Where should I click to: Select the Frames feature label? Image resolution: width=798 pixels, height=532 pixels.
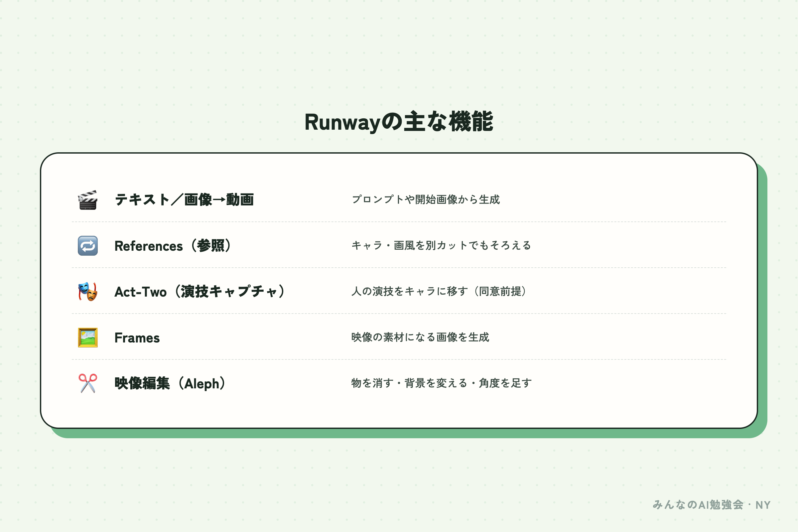pyautogui.click(x=137, y=338)
